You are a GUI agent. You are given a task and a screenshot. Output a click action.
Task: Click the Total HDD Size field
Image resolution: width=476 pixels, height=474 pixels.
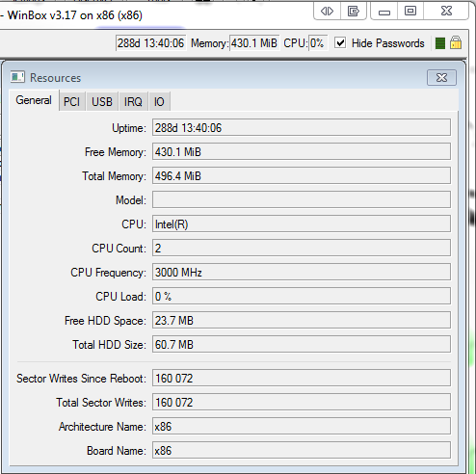coord(302,344)
